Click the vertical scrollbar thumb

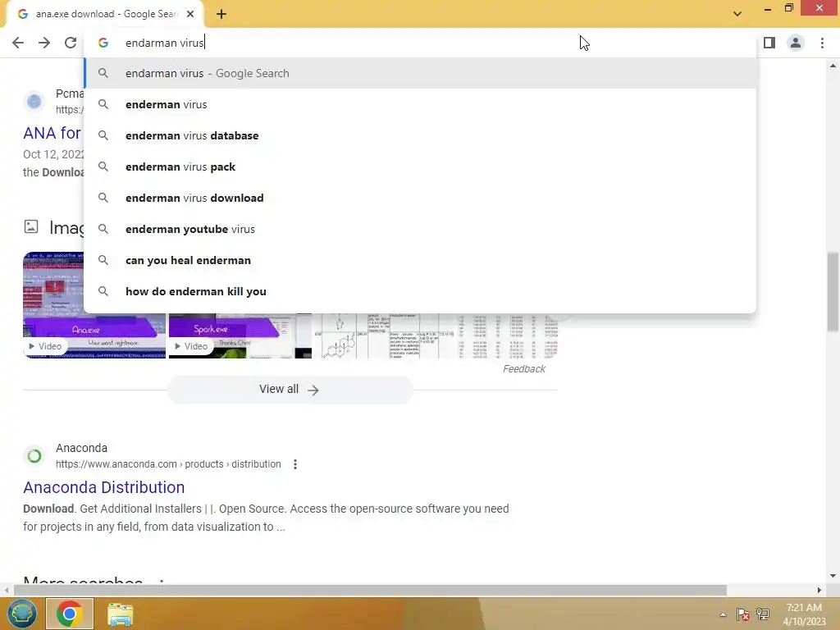click(x=833, y=292)
